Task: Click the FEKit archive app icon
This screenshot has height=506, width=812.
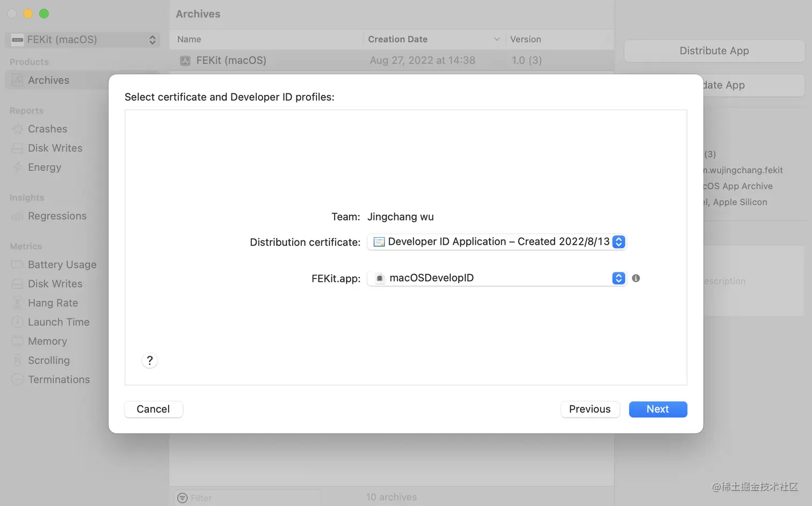Action: [x=185, y=61]
